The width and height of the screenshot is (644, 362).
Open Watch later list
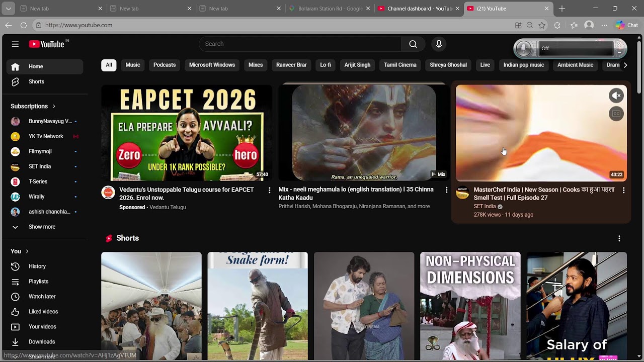pos(45,297)
